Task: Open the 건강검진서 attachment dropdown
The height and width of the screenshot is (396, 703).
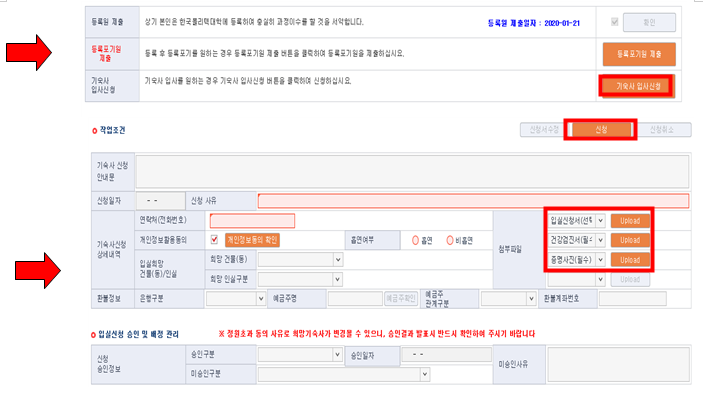Action: [576, 240]
